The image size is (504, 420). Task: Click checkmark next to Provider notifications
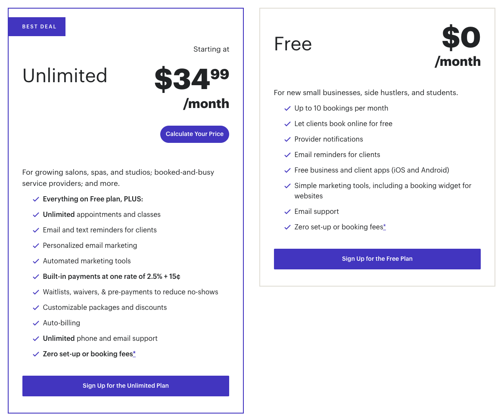[x=287, y=139]
